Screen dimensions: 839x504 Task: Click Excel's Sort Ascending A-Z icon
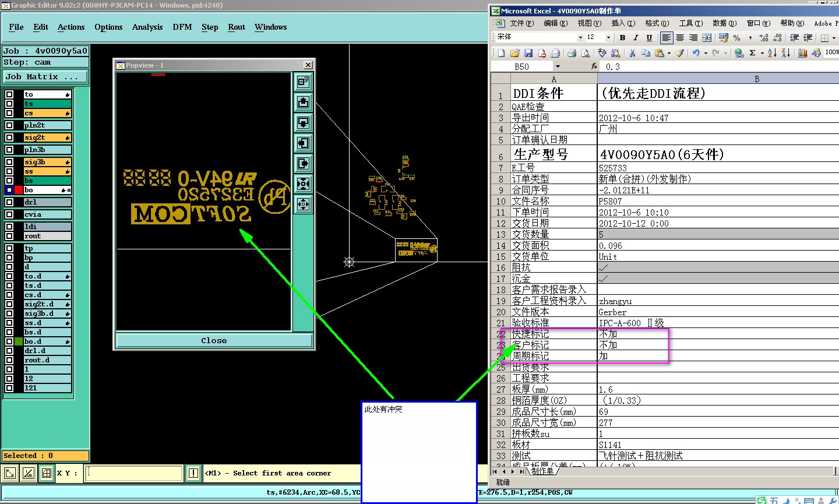tap(772, 53)
